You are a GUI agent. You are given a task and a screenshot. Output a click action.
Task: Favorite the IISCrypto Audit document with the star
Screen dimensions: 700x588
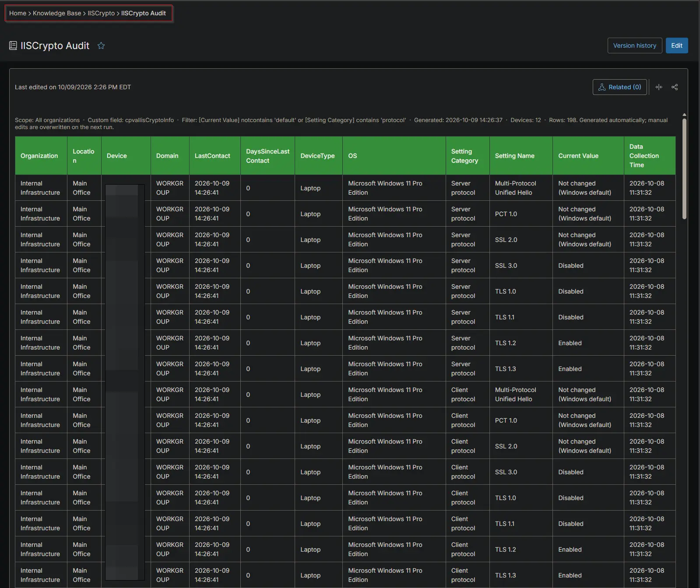[x=101, y=45]
